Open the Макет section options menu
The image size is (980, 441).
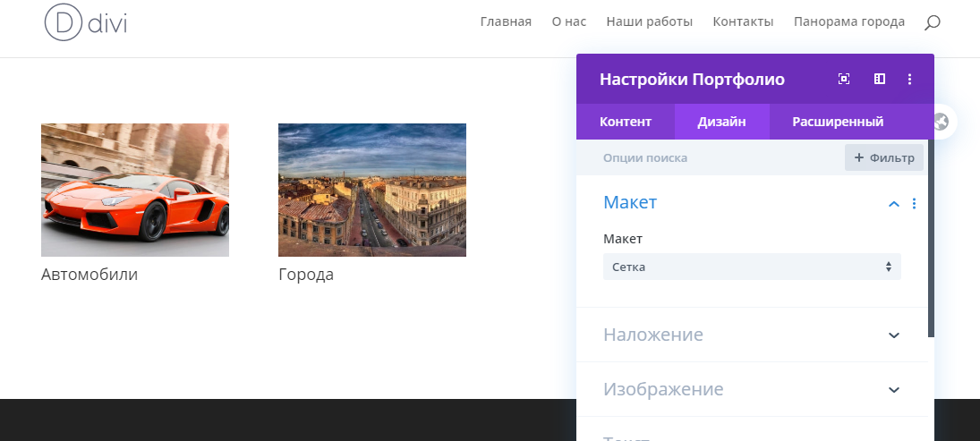(x=915, y=204)
